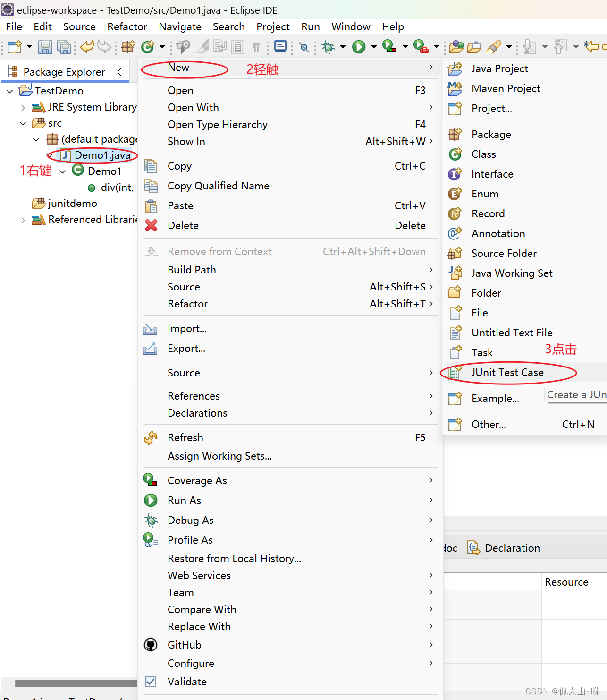Viewport: 607px width, 700px height.
Task: Click the Export icon in context menu
Action: point(151,349)
